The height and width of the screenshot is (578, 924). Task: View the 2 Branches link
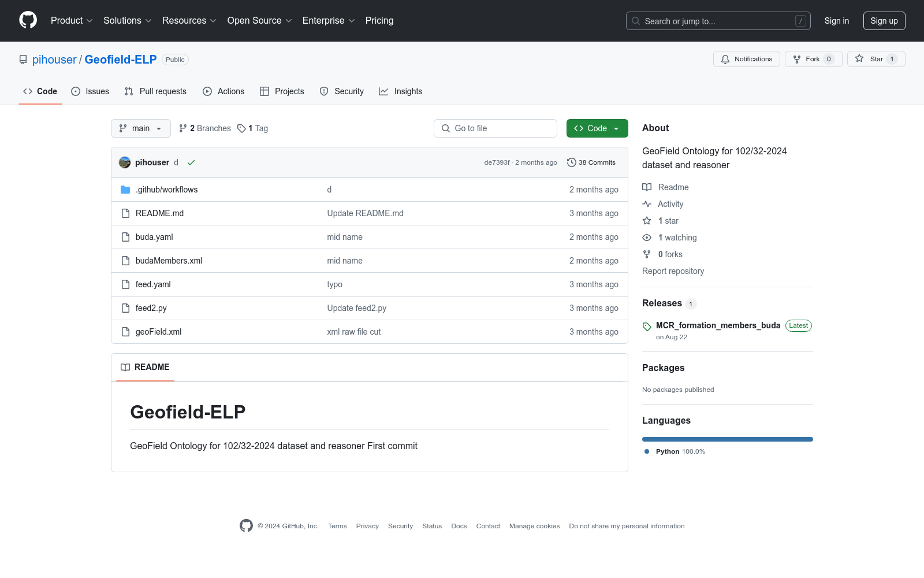205,128
